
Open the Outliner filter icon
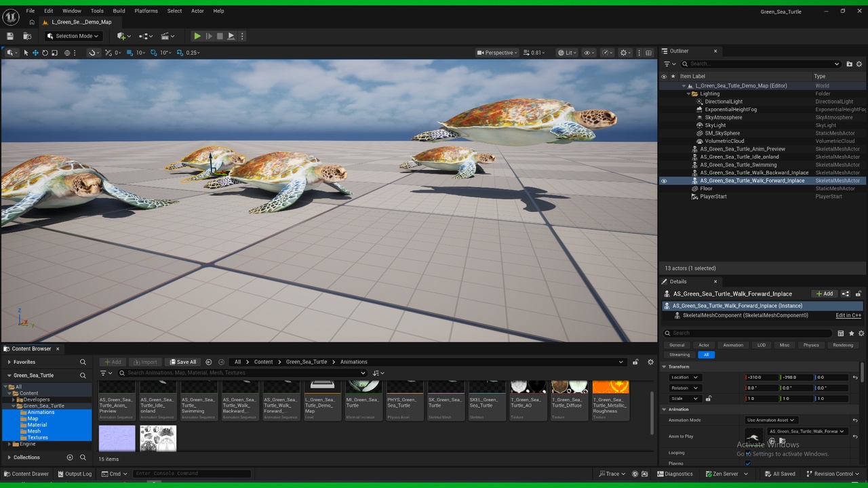pyautogui.click(x=669, y=64)
